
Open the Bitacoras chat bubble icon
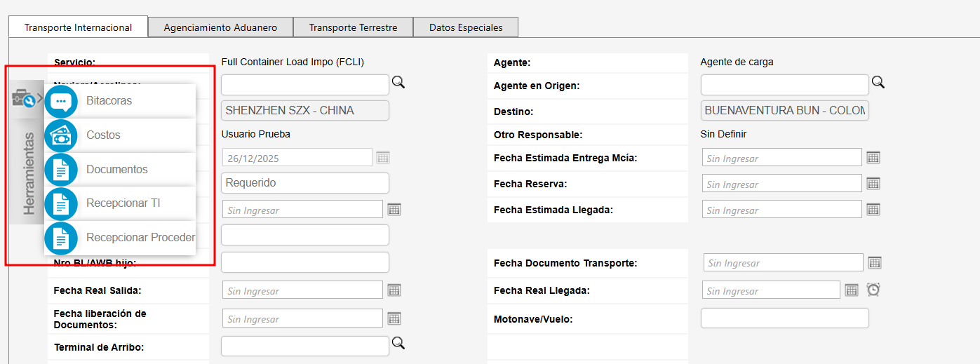[61, 101]
